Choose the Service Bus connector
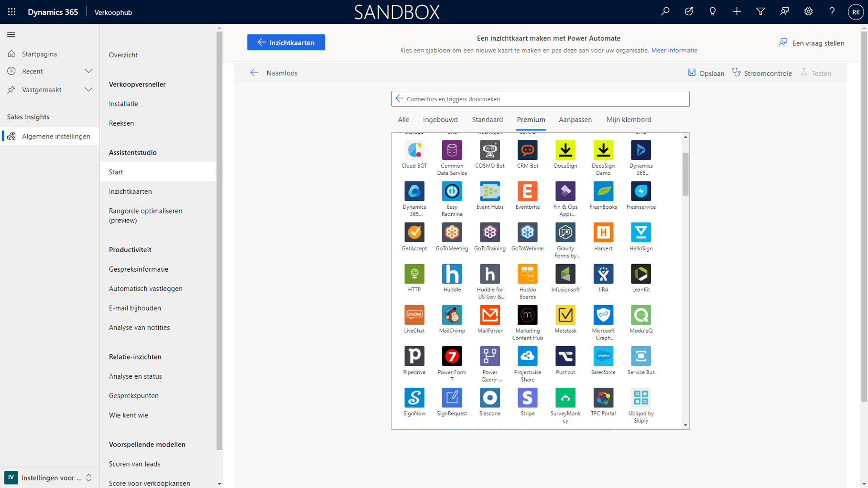Image resolution: width=868 pixels, height=488 pixels. [641, 356]
